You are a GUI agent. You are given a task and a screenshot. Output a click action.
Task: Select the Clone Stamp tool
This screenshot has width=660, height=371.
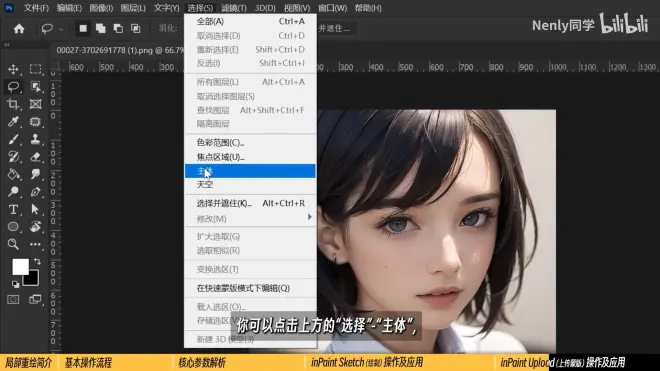pos(35,139)
